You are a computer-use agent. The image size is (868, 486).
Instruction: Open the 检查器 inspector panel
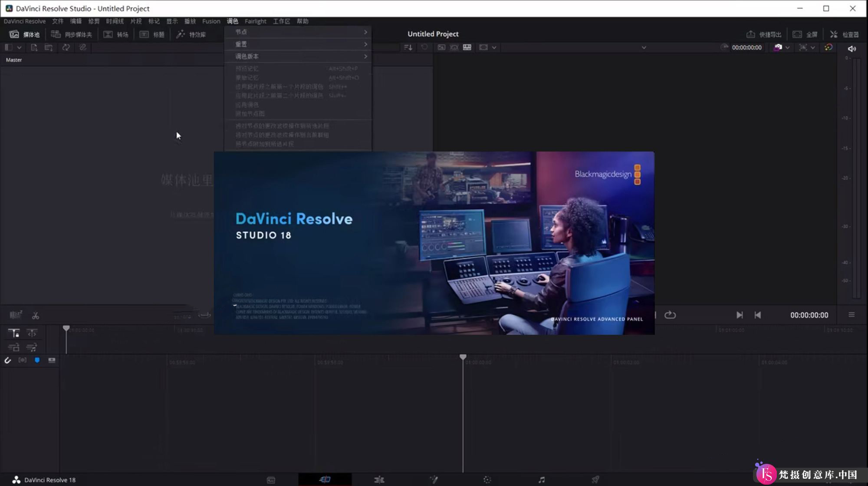pyautogui.click(x=844, y=34)
